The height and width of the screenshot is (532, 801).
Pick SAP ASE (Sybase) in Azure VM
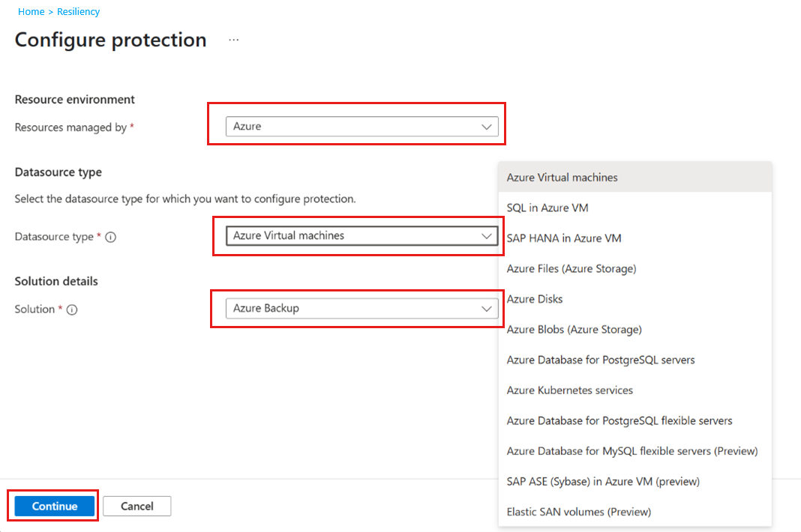click(635, 482)
